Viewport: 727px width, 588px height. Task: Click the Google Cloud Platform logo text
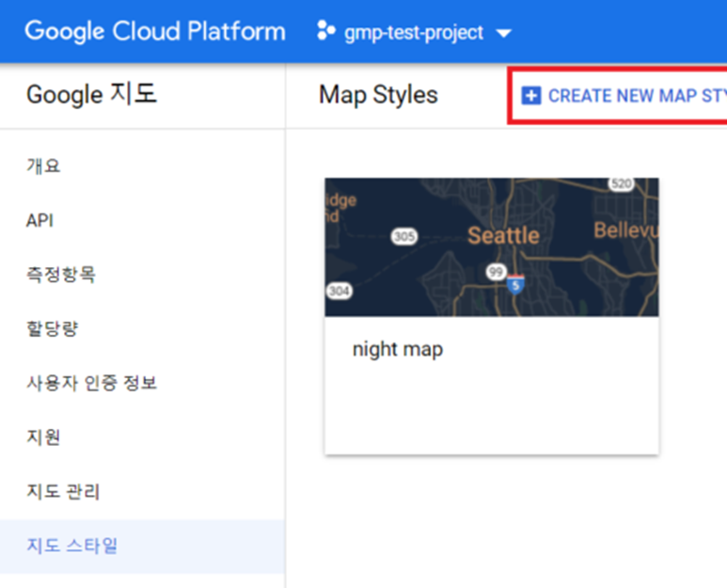point(154,32)
